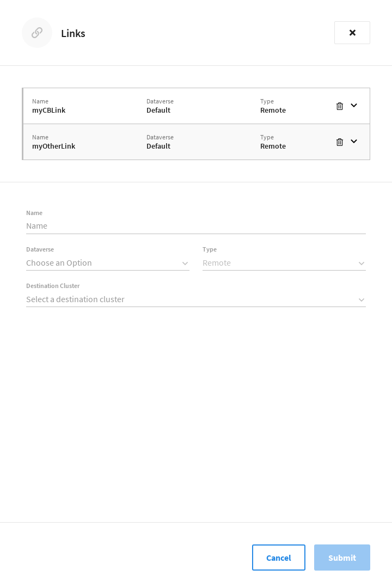This screenshot has width=392, height=588.
Task: Click the Cancel button
Action: pos(279,558)
